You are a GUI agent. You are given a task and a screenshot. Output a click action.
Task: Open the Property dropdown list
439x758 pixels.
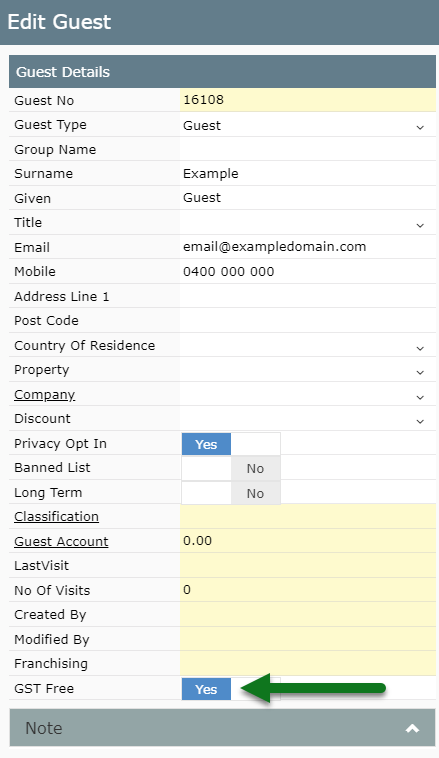tap(307, 370)
